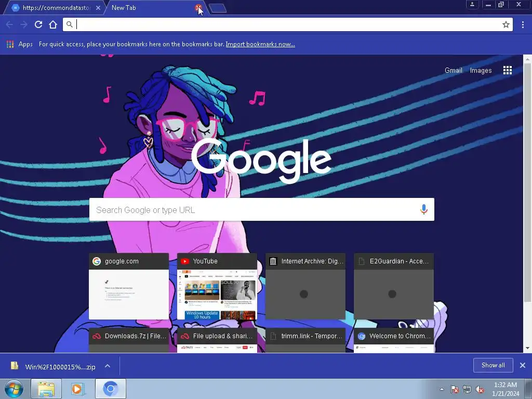
Task: Open the Apps shortcut in bookmarks bar
Action: click(x=20, y=44)
